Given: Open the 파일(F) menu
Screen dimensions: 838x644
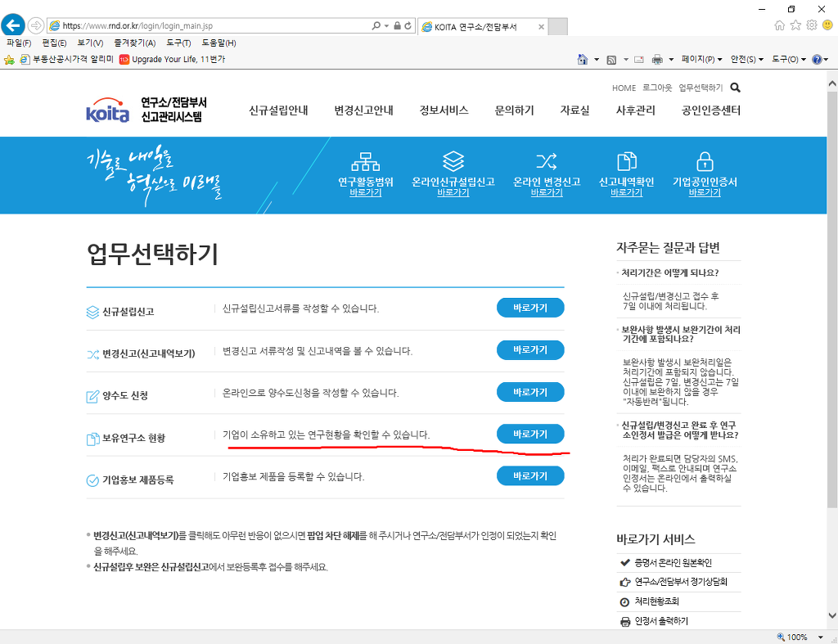Looking at the screenshot, I should pyautogui.click(x=19, y=43).
